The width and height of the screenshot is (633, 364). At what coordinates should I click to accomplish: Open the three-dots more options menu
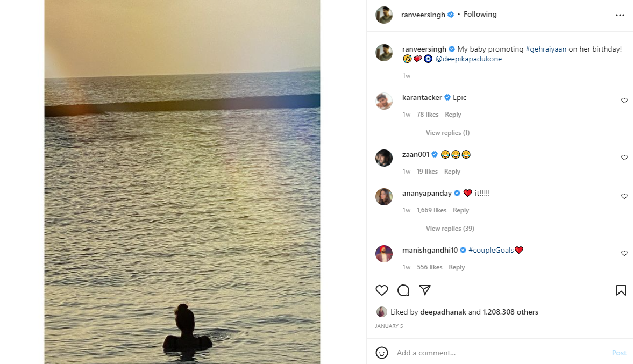coord(620,15)
